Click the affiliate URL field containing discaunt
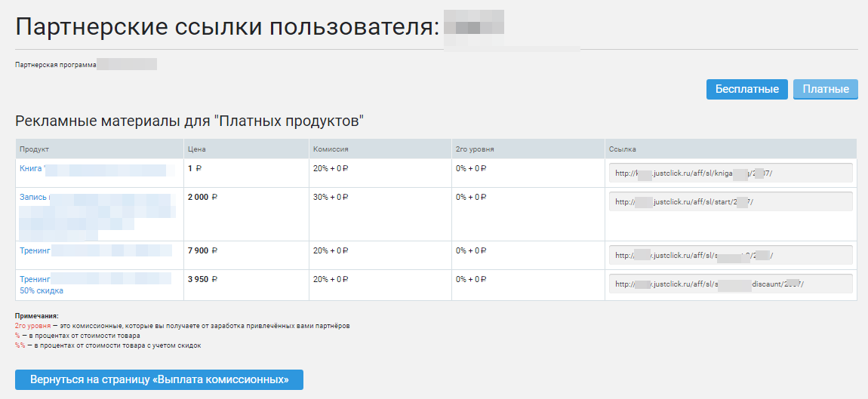The width and height of the screenshot is (868, 399). (730, 284)
